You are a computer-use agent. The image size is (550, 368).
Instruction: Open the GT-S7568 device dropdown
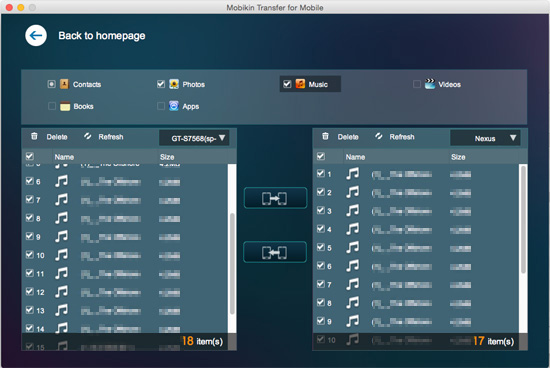click(x=194, y=138)
